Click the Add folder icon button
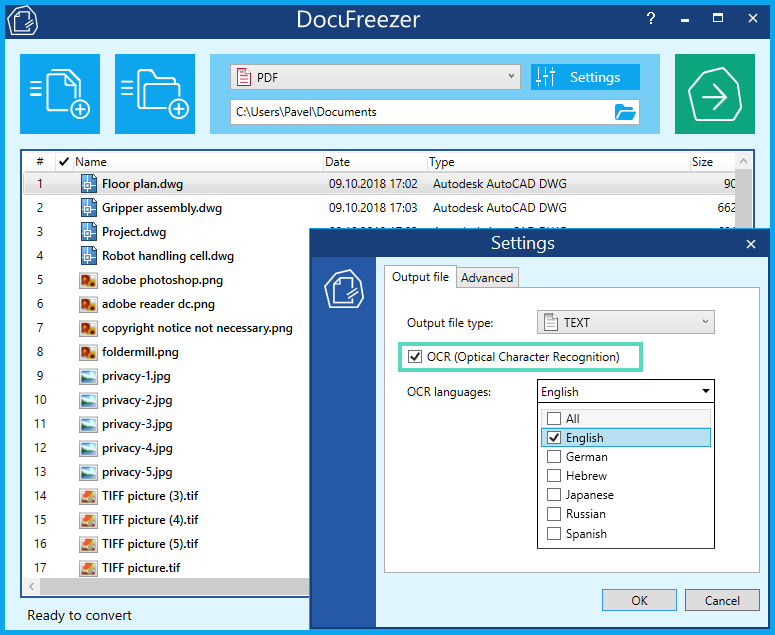Viewport: 775px width, 635px height. 155,94
